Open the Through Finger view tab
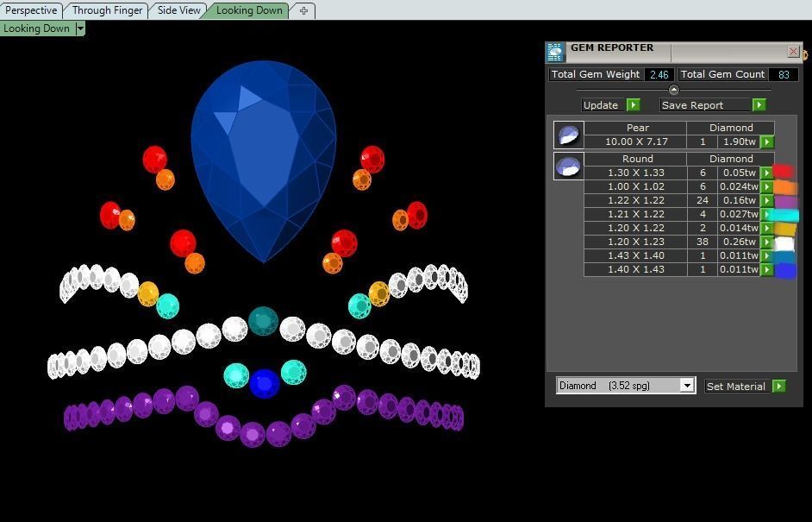The width and height of the screenshot is (812, 522). pyautogui.click(x=107, y=9)
